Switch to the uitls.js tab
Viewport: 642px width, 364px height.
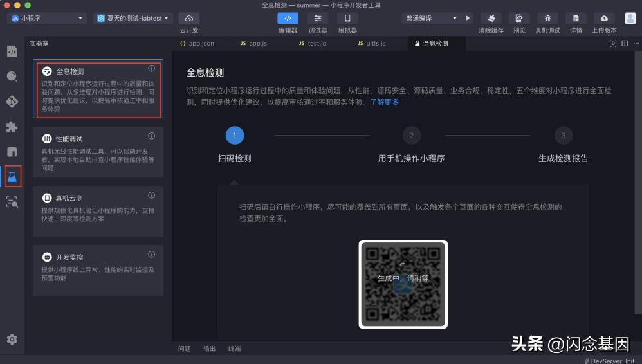click(372, 43)
